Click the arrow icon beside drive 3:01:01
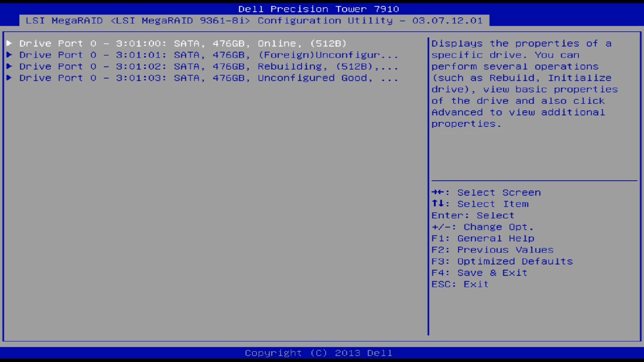 click(9, 55)
